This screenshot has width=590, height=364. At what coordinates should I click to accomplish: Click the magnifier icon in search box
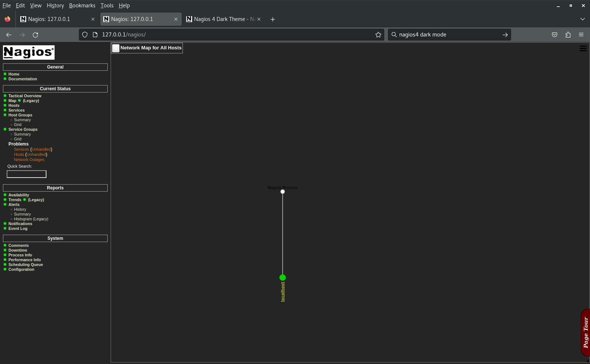click(x=394, y=35)
